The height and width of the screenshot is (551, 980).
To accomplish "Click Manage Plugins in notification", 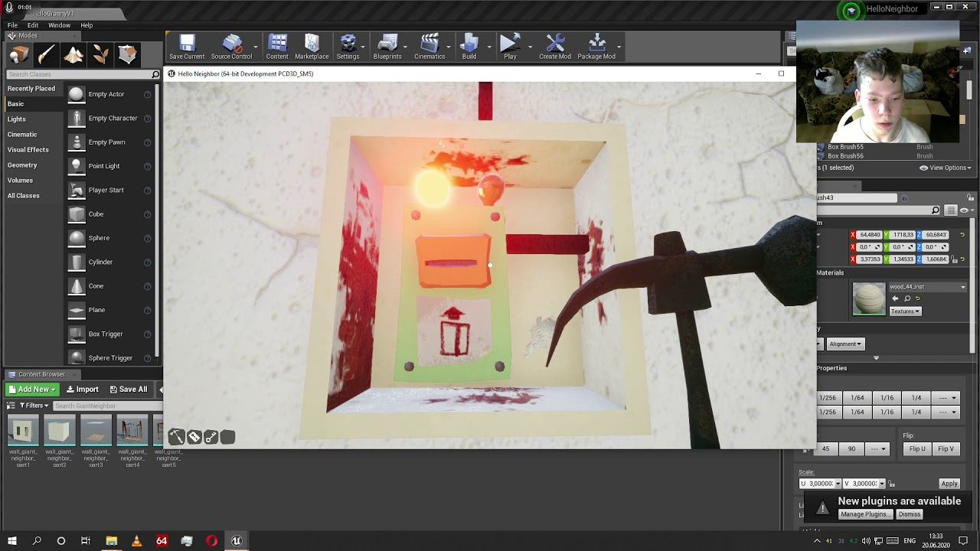I will 864,514.
